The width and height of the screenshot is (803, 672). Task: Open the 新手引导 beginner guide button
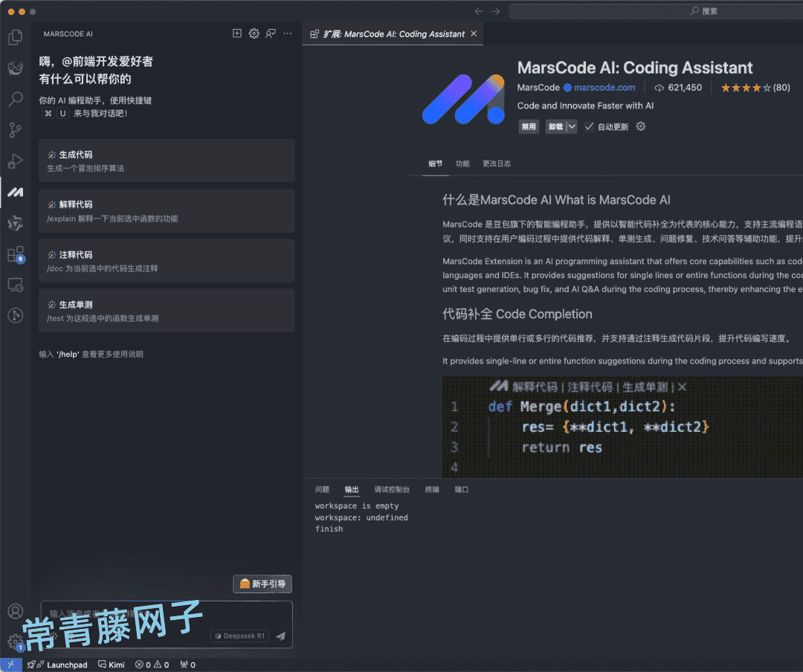point(262,584)
